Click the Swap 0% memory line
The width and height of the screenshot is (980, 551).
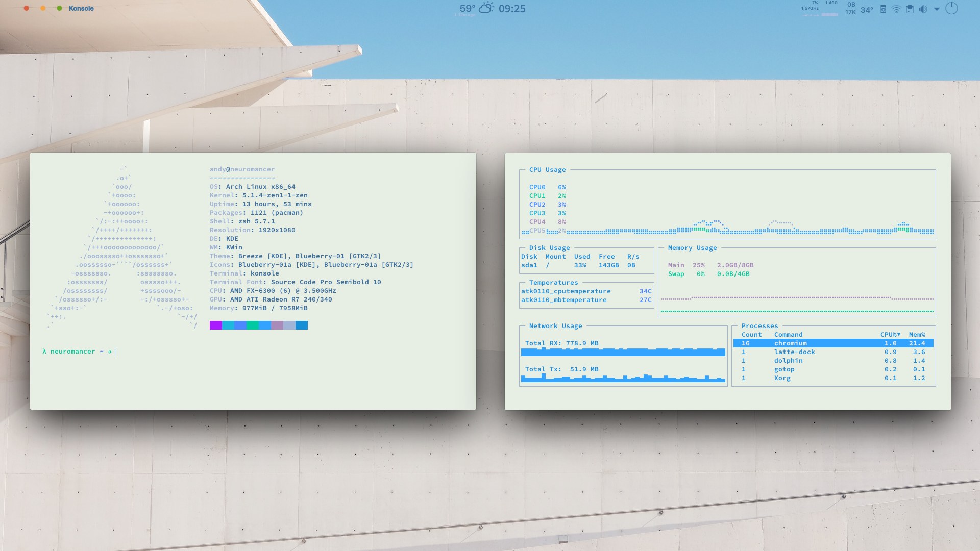tap(708, 274)
